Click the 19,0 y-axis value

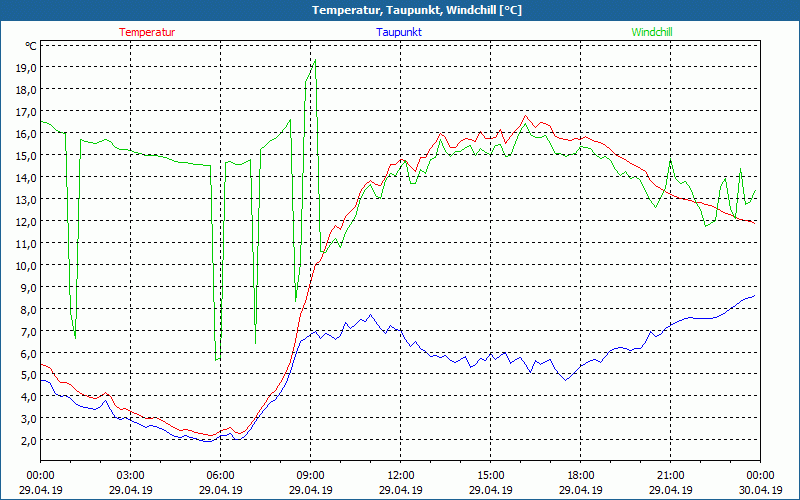tap(27, 67)
